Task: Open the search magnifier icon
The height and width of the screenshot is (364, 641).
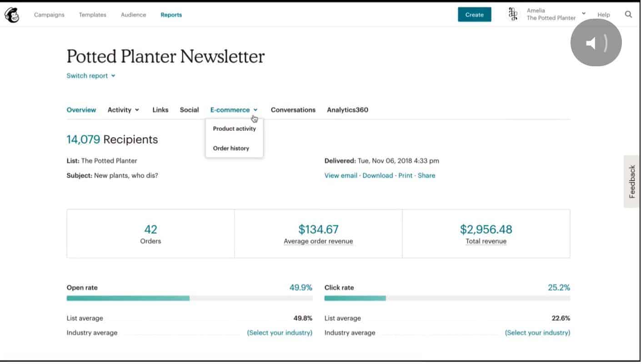Action: tap(628, 15)
